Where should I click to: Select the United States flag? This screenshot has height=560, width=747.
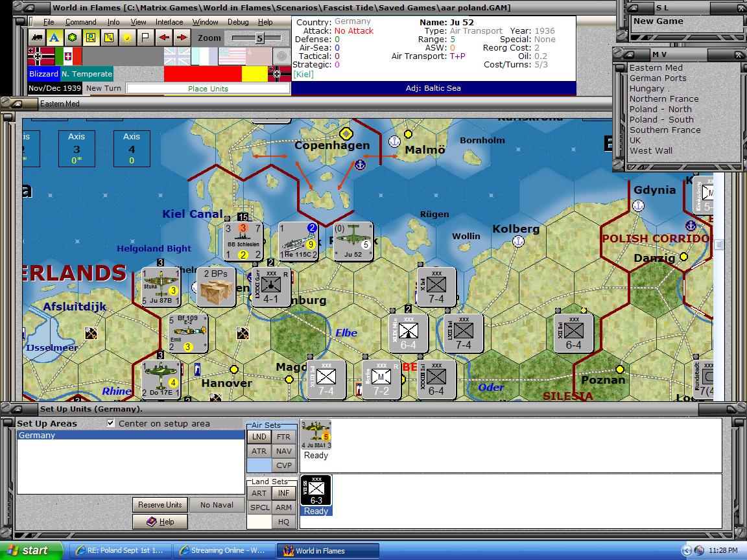tap(231, 56)
